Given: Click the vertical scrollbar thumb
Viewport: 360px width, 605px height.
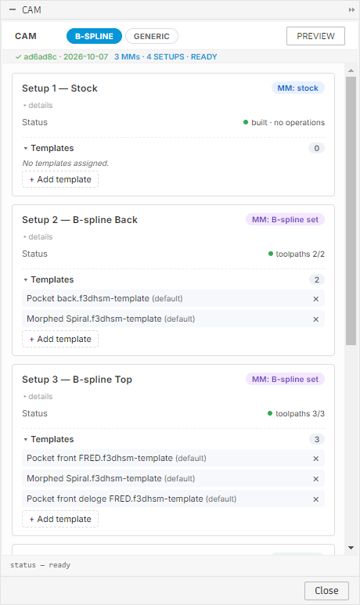Looking at the screenshot, I should point(351,211).
